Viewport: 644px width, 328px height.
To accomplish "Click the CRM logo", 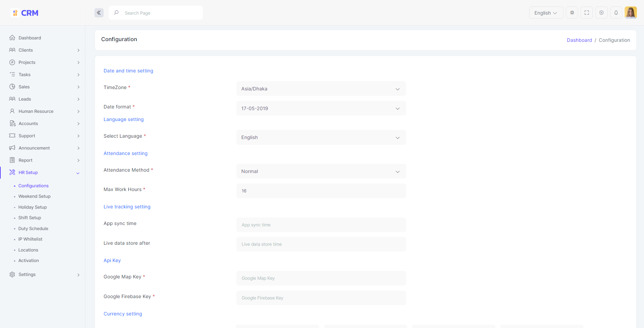I will (25, 13).
